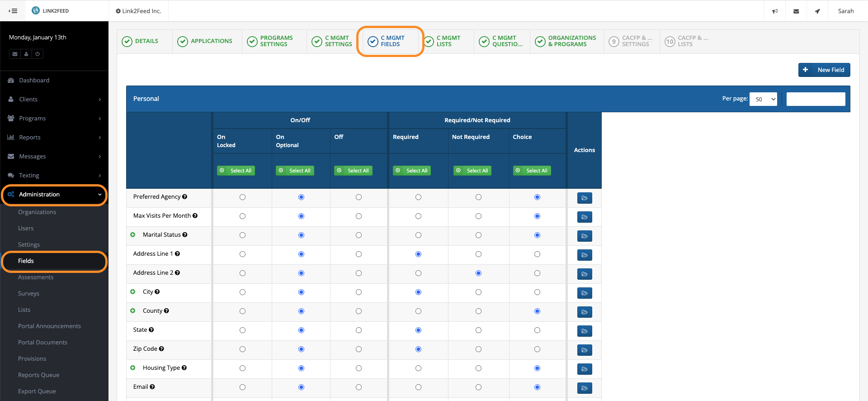Open folder action for Preferred Agency row
The image size is (868, 401).
(584, 198)
